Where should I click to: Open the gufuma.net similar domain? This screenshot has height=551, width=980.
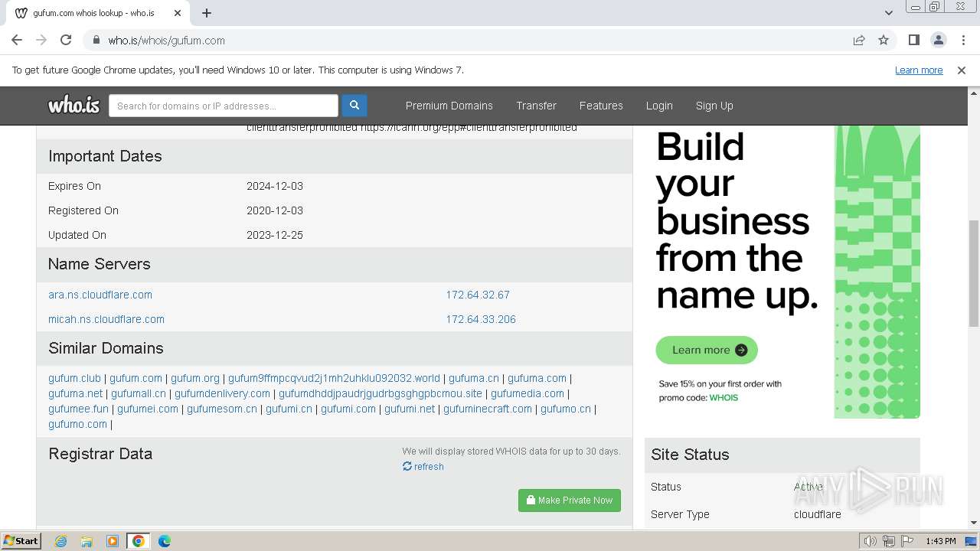tap(75, 393)
